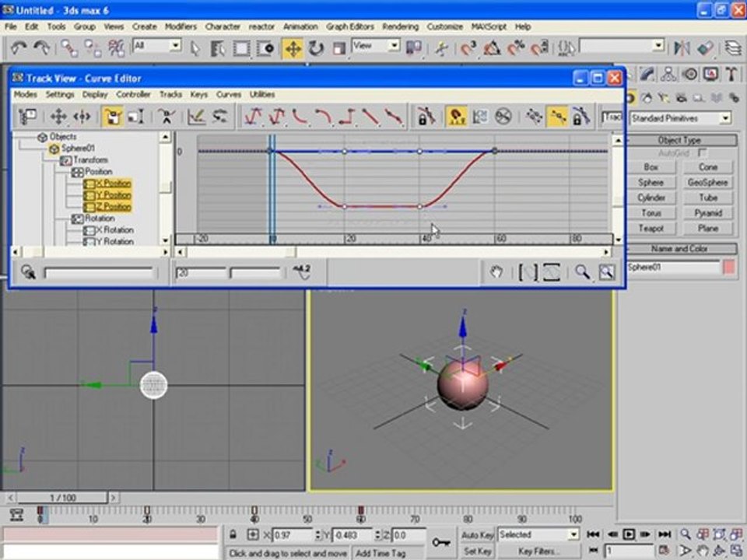Screen dimensions: 747x560
Task: Set tangents to Slow
Action: (324, 116)
